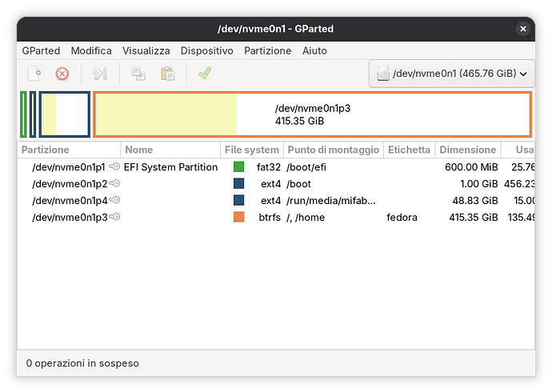
Task: Click the key icon next to nvme0n1p4
Action: (x=114, y=200)
